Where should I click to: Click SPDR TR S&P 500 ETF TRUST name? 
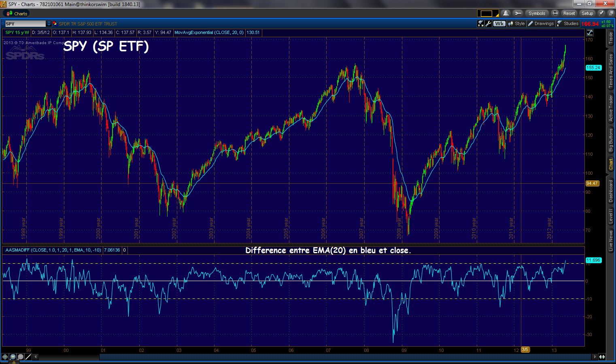(88, 24)
